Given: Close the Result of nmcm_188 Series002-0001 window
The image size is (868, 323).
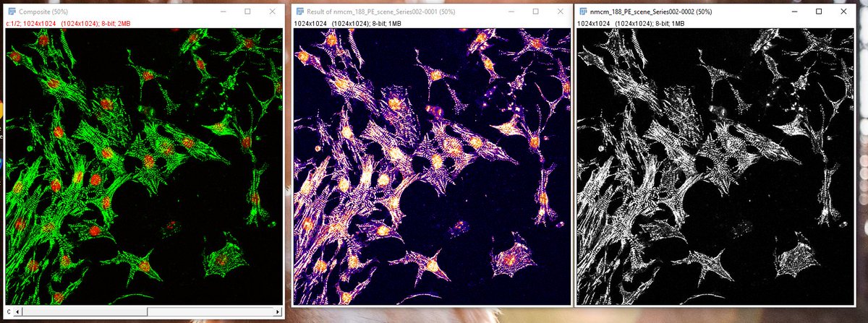Looking at the screenshot, I should [560, 12].
